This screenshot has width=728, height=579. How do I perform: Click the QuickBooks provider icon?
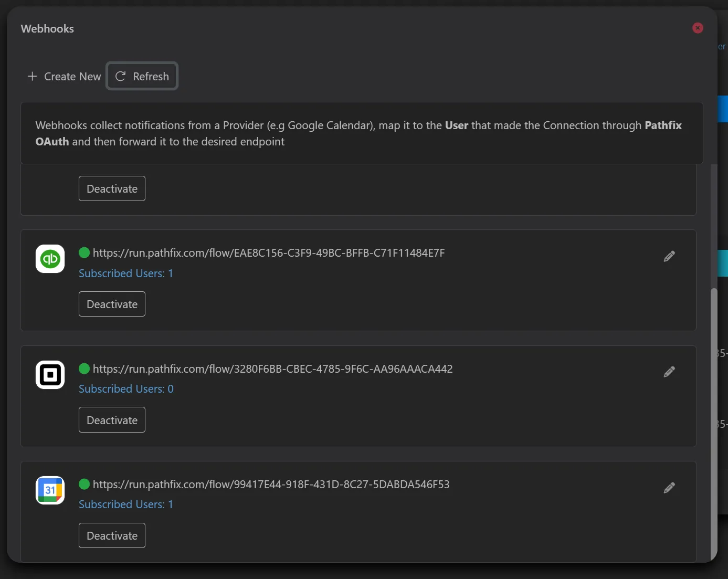[50, 259]
